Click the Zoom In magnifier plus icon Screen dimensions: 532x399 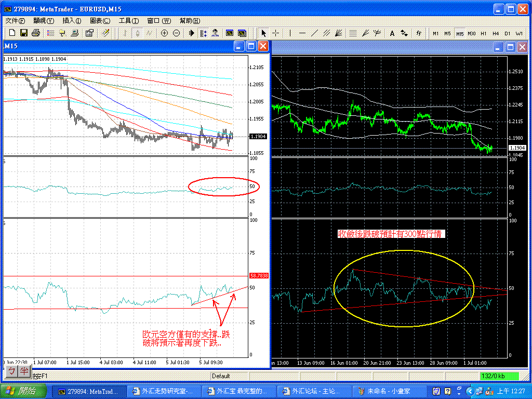tap(164, 33)
